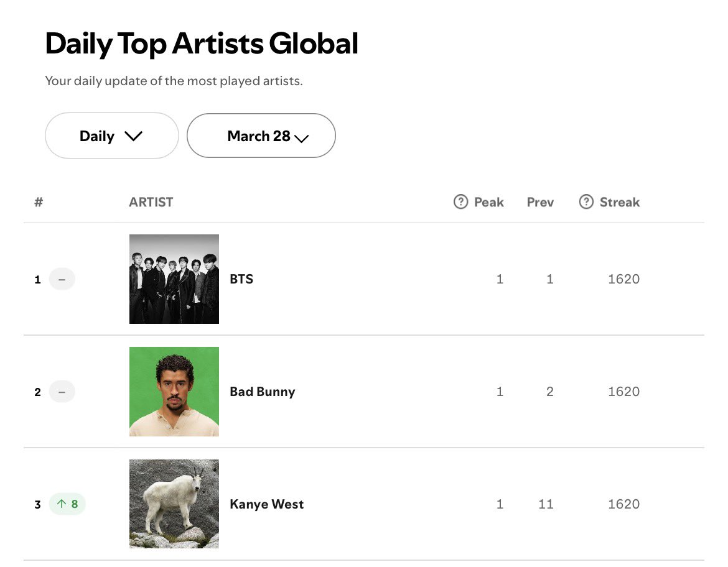This screenshot has height=567, width=728.
Task: Click the no-change dash badge for BTS
Action: (62, 280)
